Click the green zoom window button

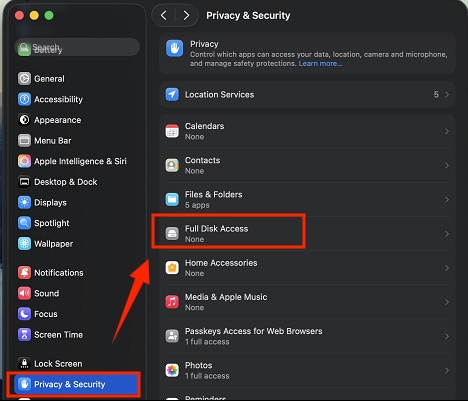point(49,15)
